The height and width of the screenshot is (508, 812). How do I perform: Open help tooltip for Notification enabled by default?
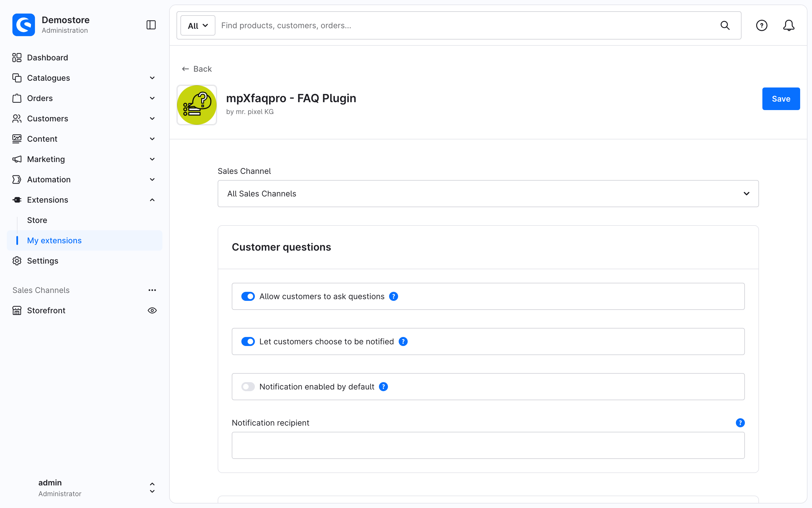click(x=383, y=387)
